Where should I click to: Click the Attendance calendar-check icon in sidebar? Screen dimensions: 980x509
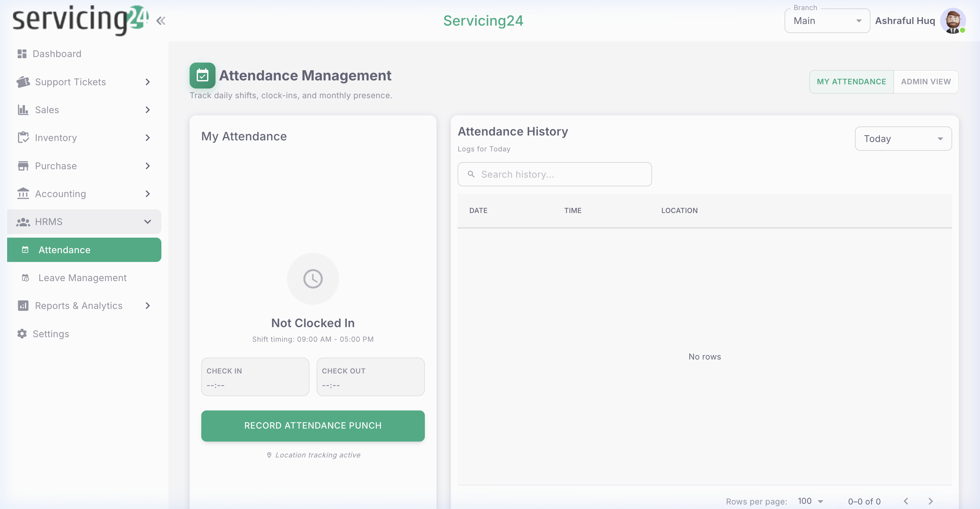pyautogui.click(x=25, y=250)
